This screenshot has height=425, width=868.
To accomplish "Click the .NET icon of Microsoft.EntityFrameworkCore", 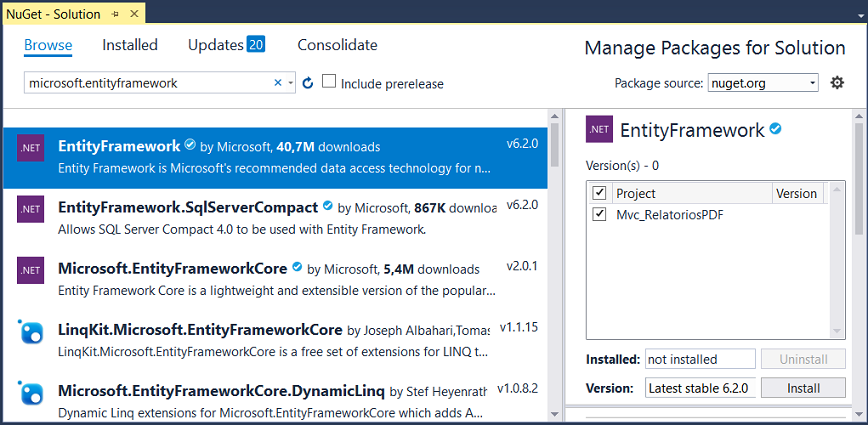I will point(30,270).
